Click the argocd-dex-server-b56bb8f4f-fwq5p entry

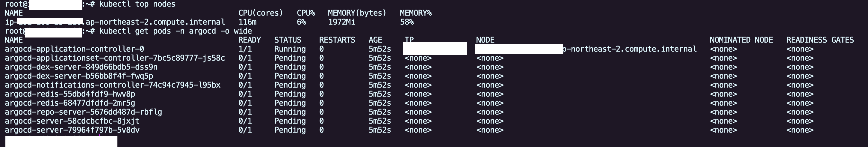pyautogui.click(x=79, y=76)
